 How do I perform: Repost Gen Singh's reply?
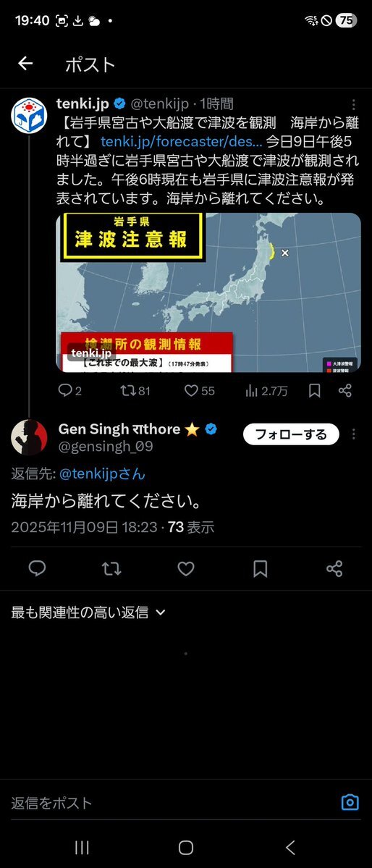pyautogui.click(x=112, y=568)
